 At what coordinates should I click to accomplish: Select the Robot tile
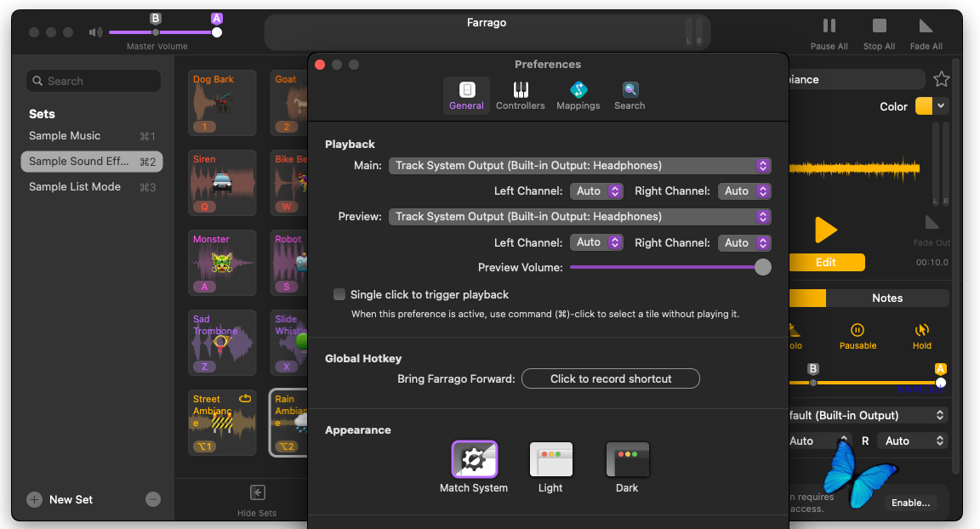(x=288, y=262)
